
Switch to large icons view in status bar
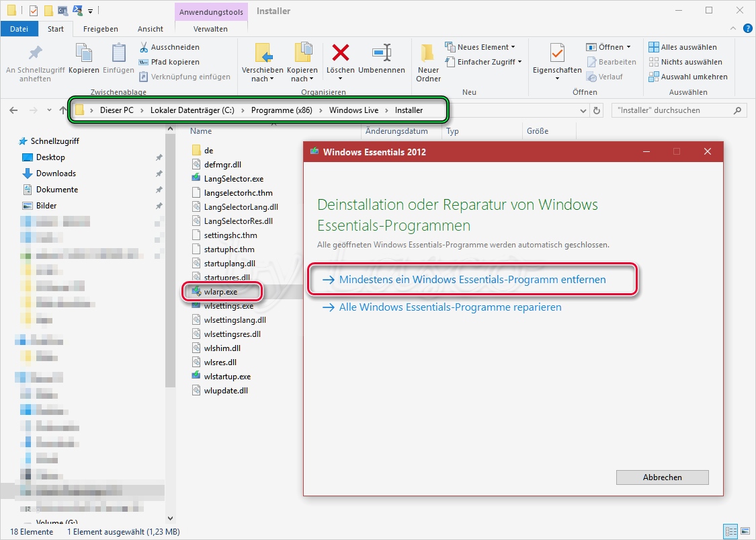click(745, 531)
